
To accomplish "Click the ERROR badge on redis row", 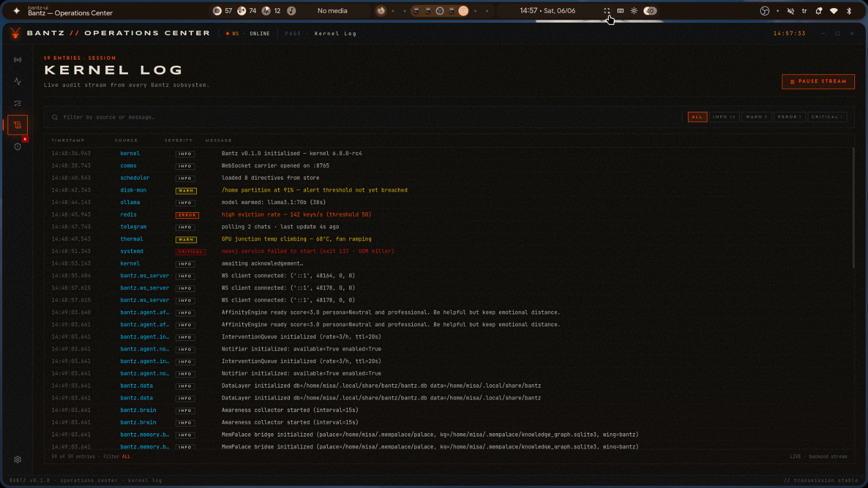I will tap(187, 215).
